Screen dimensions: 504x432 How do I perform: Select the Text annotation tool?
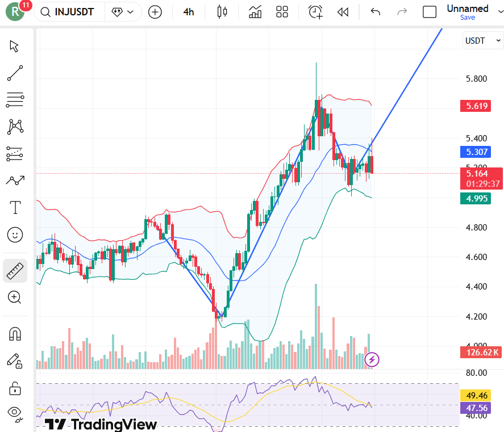click(x=15, y=207)
